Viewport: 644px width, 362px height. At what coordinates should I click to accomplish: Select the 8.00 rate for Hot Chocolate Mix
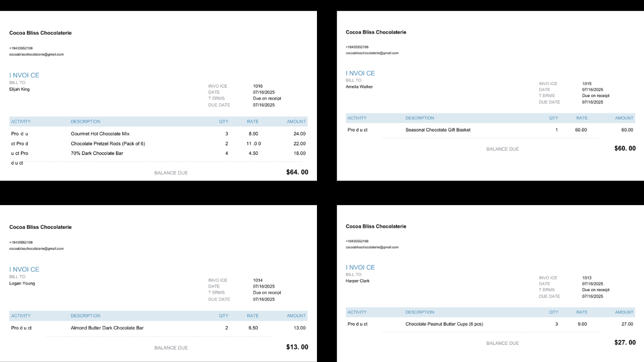(x=254, y=134)
